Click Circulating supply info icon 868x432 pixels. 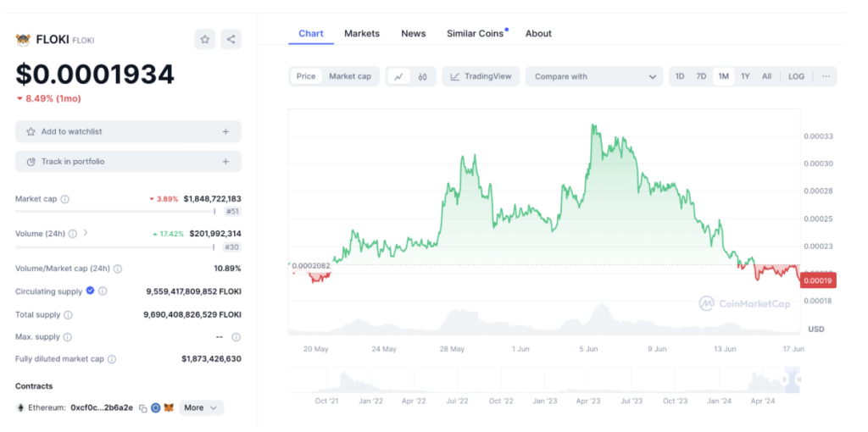[103, 291]
